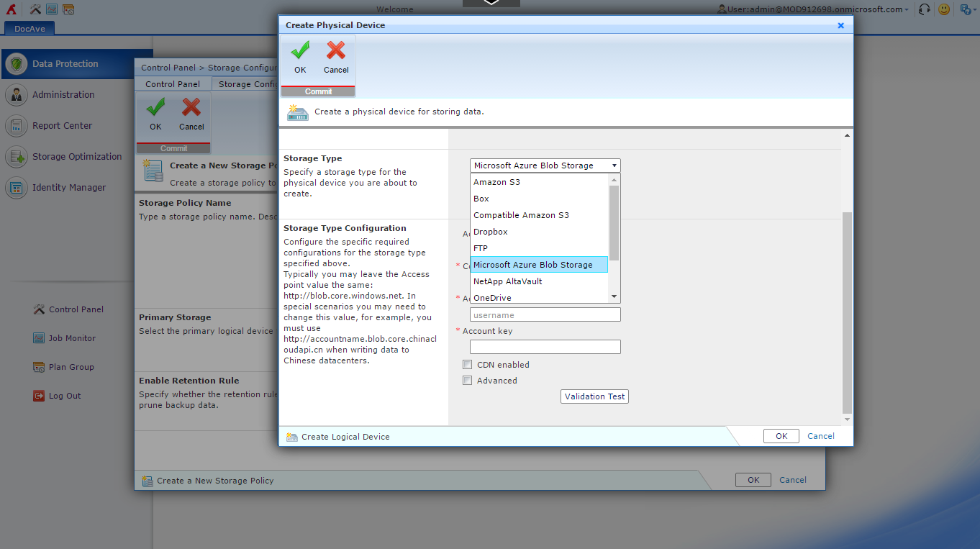The height and width of the screenshot is (549, 980).
Task: Switch to the DocAve tab
Action: click(29, 29)
